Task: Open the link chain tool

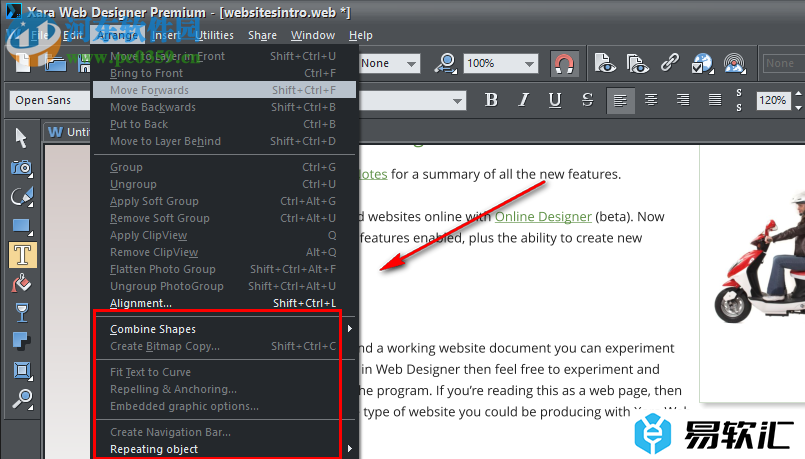Action: coord(670,63)
